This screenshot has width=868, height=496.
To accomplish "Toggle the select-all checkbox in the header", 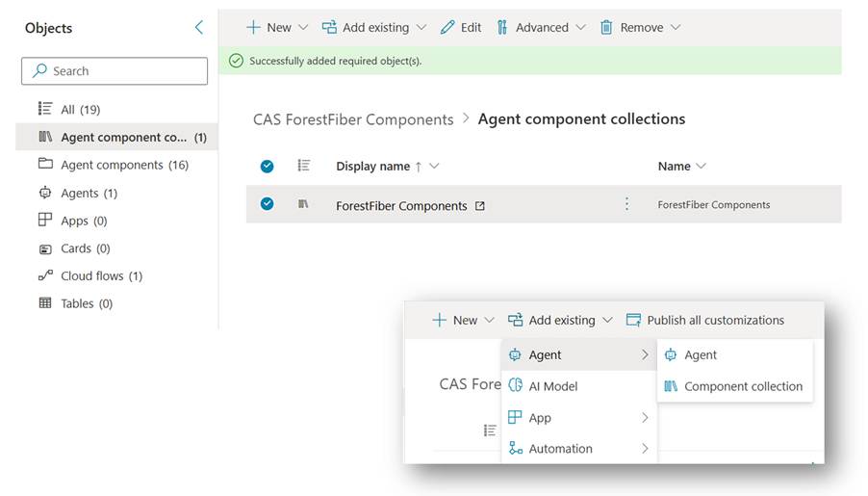I will [268, 166].
